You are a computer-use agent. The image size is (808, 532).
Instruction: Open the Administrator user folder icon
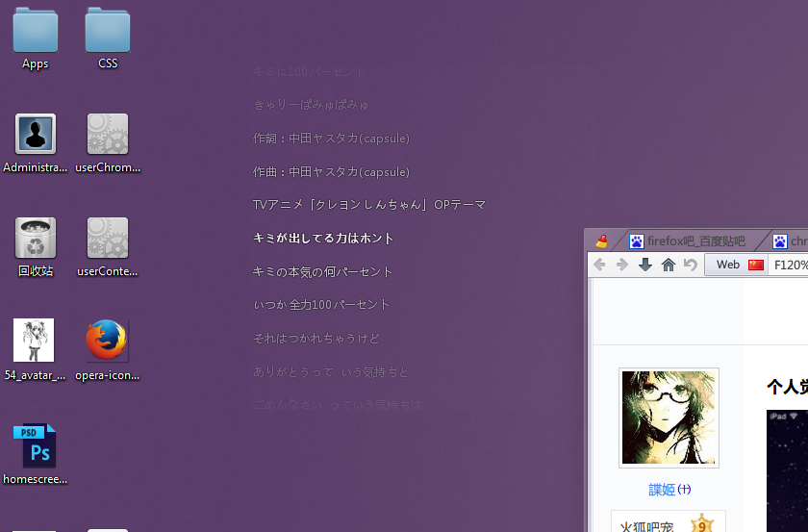coord(36,135)
